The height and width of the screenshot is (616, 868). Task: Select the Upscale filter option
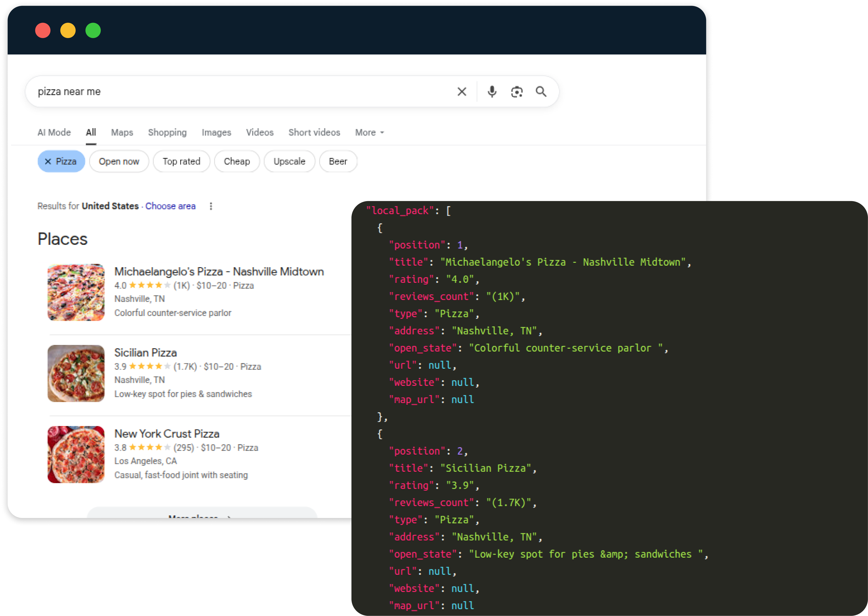289,161
